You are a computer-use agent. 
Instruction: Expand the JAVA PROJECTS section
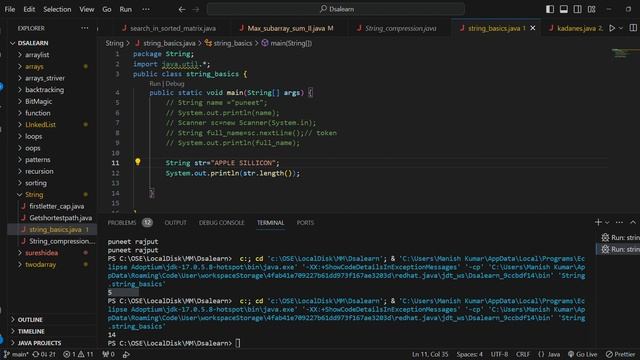[x=39, y=343]
